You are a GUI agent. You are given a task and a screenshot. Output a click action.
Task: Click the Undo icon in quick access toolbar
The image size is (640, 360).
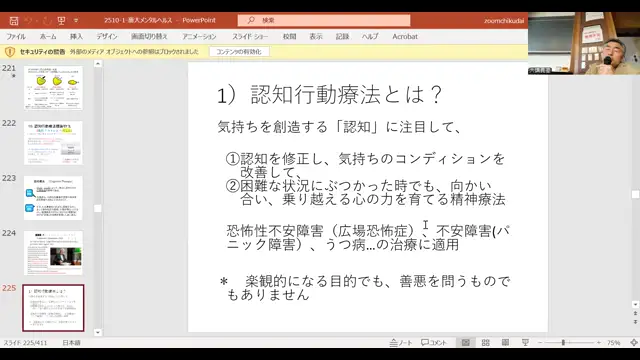(28, 20)
